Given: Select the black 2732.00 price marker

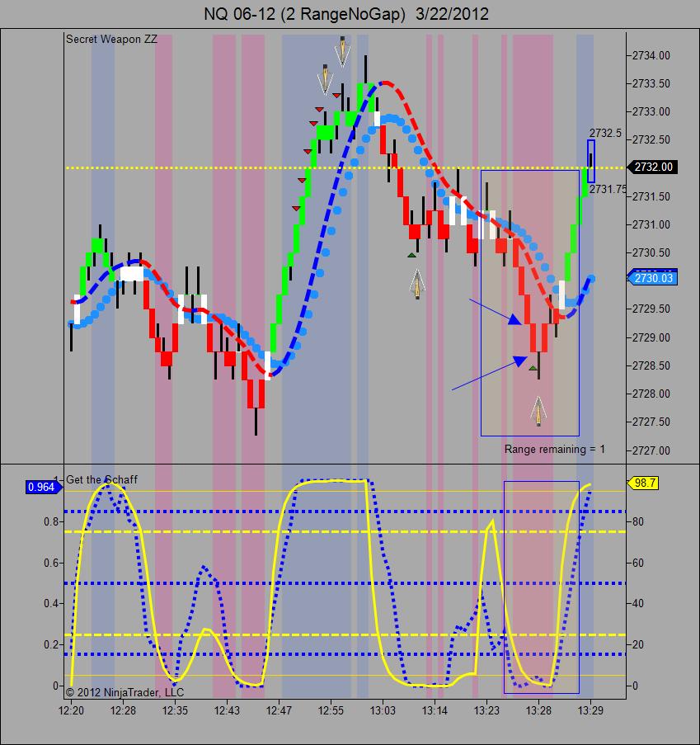Looking at the screenshot, I should pyautogui.click(x=652, y=167).
